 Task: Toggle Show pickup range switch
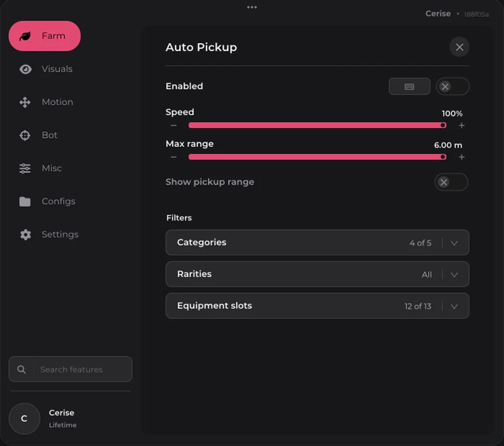pos(451,182)
